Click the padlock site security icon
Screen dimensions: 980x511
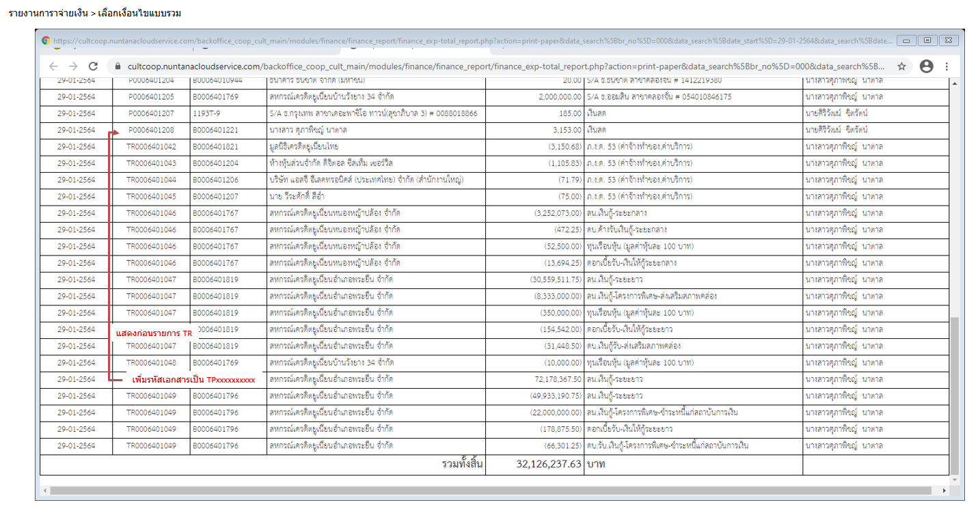(118, 67)
